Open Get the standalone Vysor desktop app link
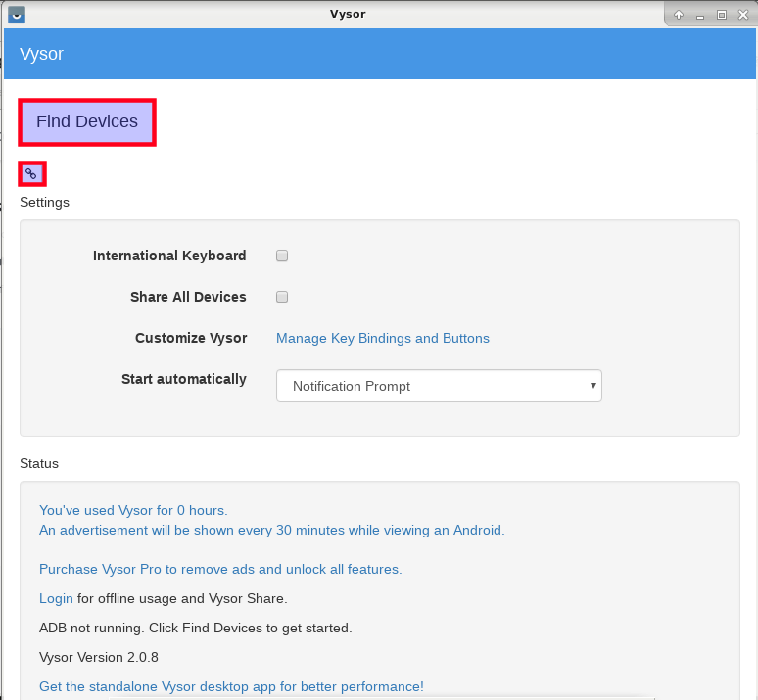The height and width of the screenshot is (700, 758). point(231,686)
